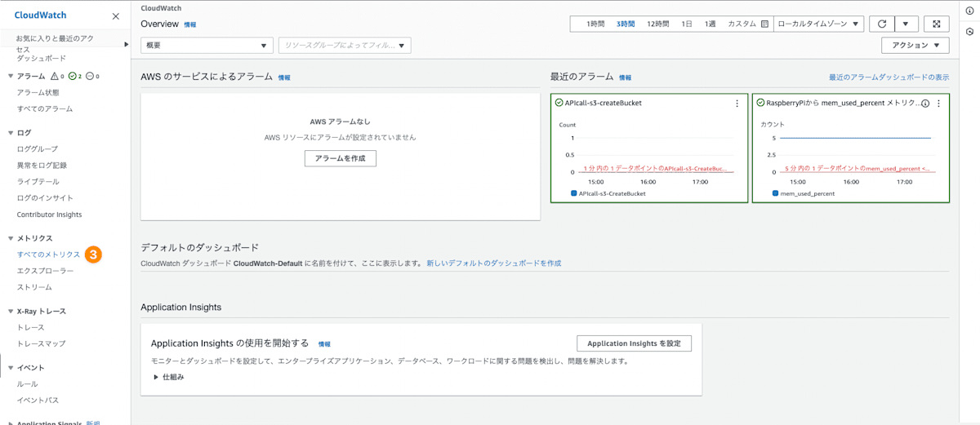980x425 pixels.
Task: Close the CloudWatch navigation sidebar
Action: click(115, 16)
